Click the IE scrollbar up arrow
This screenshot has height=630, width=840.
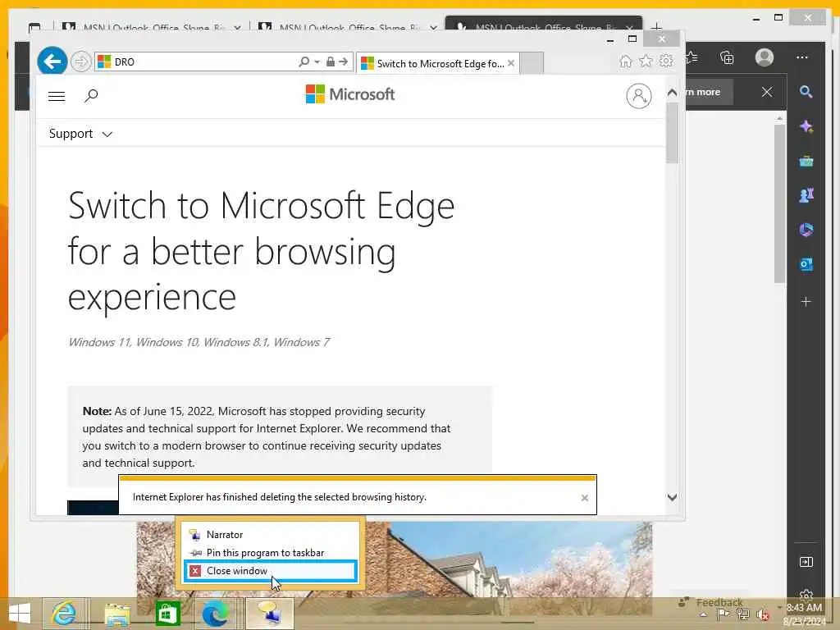coord(673,92)
